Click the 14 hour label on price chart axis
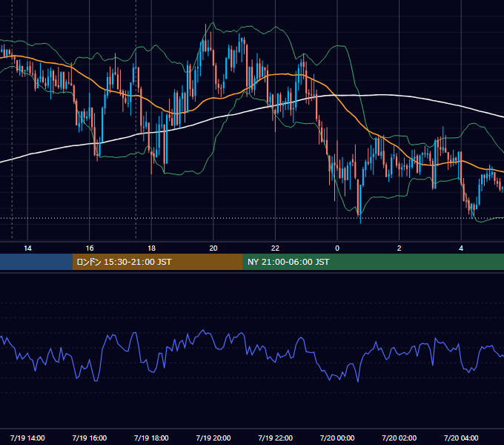Screen dimensions: 504x445 pos(27,248)
